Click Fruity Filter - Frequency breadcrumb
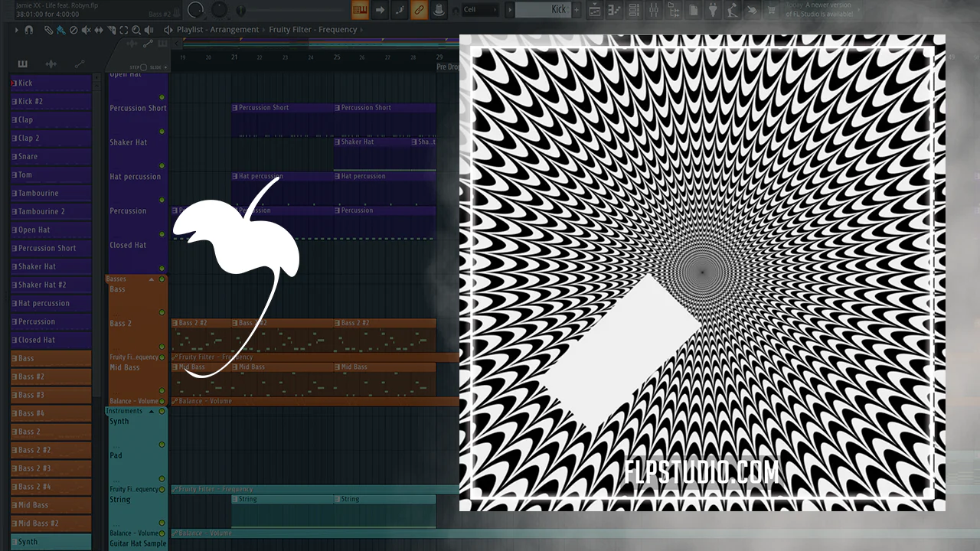 point(313,30)
